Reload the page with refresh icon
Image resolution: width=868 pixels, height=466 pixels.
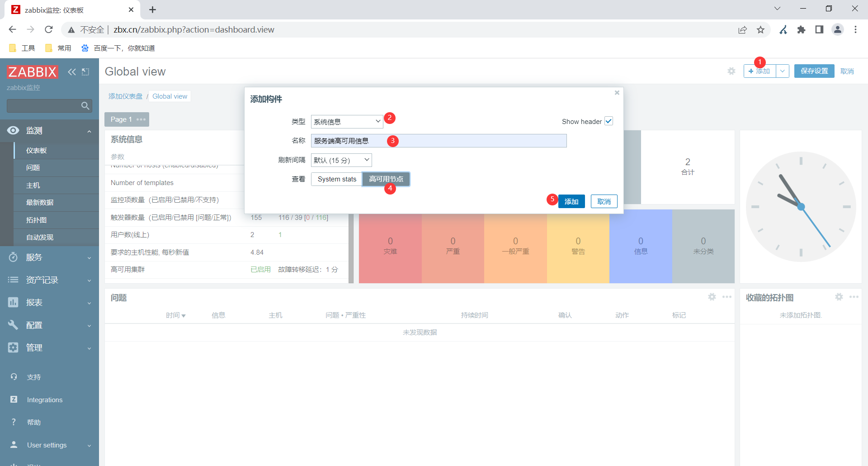(49, 29)
